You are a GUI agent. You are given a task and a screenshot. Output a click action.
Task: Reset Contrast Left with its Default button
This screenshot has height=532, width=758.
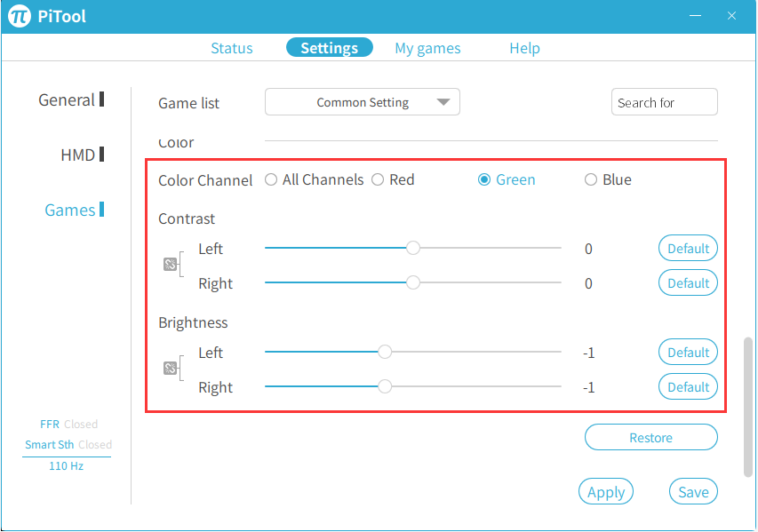pos(688,249)
